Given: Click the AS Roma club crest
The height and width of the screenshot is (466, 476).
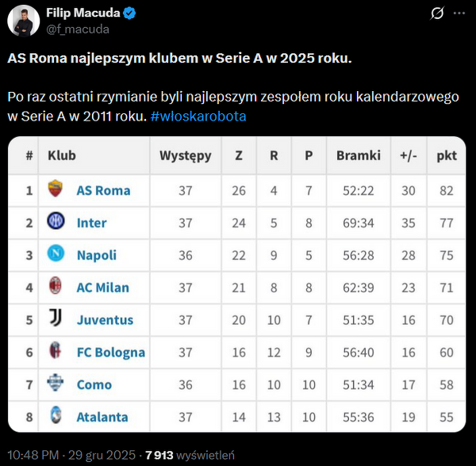Looking at the screenshot, I should coord(56,189).
